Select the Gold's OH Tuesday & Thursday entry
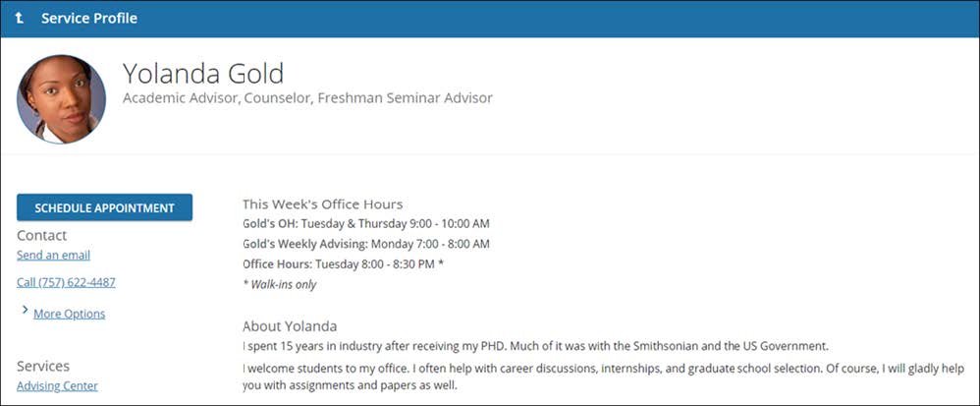Image resolution: width=980 pixels, height=406 pixels. pos(365,224)
